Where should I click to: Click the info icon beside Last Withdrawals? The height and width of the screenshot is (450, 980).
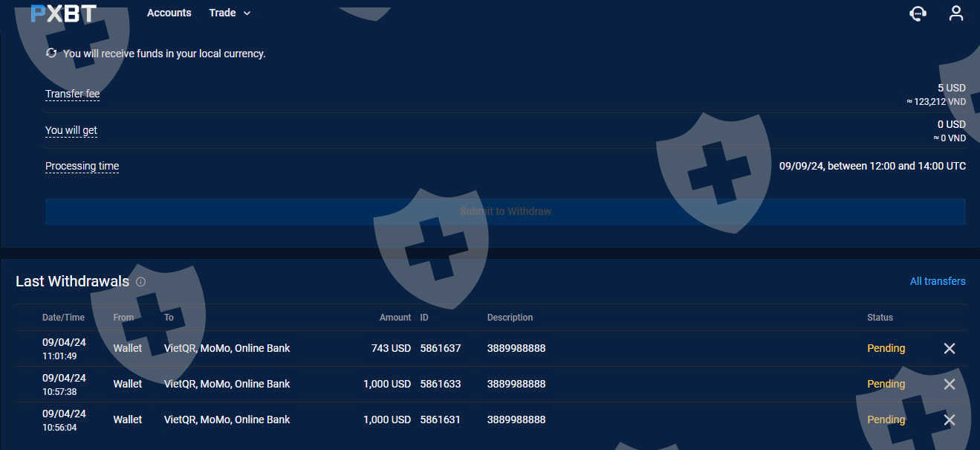140,282
